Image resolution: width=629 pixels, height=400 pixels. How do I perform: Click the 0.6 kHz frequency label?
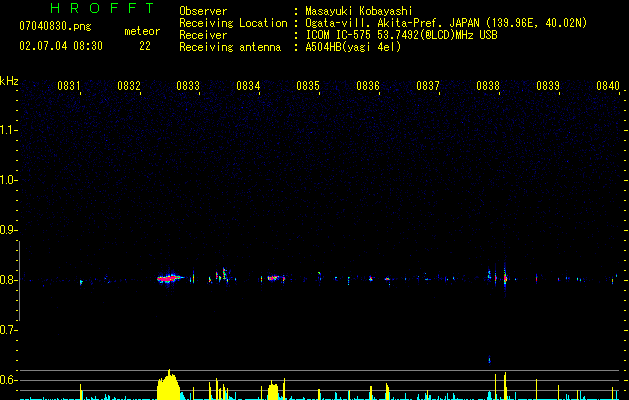(8, 380)
